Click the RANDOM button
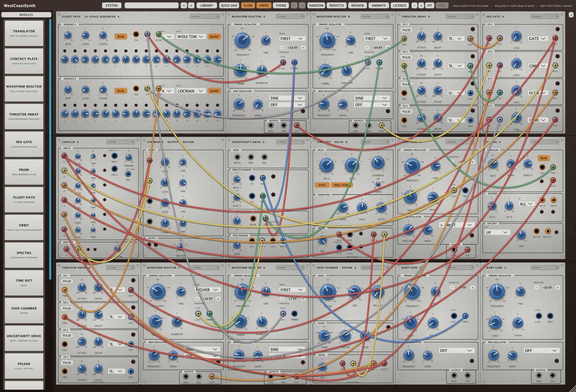Screen dimensions: 576x392 point(316,5)
